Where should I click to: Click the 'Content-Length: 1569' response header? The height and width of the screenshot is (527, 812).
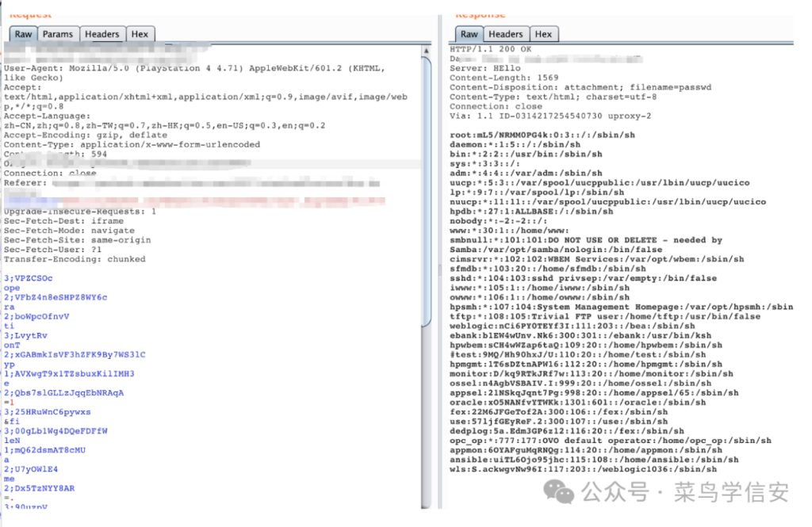coord(504,78)
